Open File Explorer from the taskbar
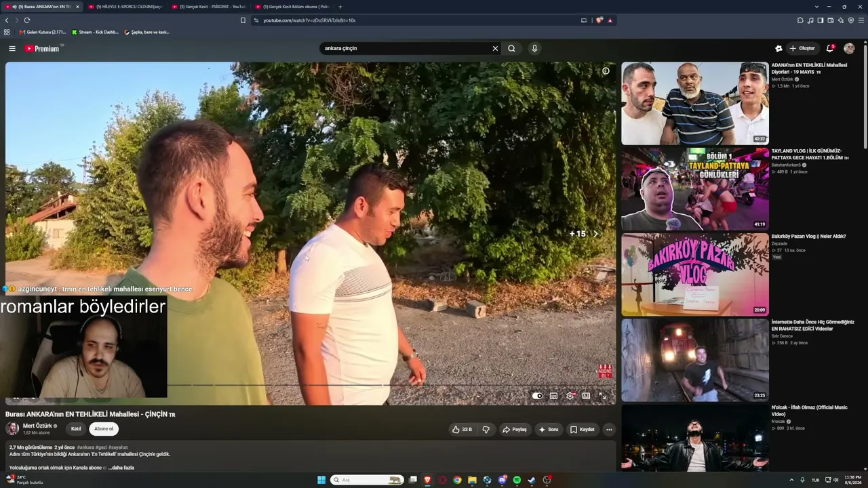 pyautogui.click(x=472, y=480)
